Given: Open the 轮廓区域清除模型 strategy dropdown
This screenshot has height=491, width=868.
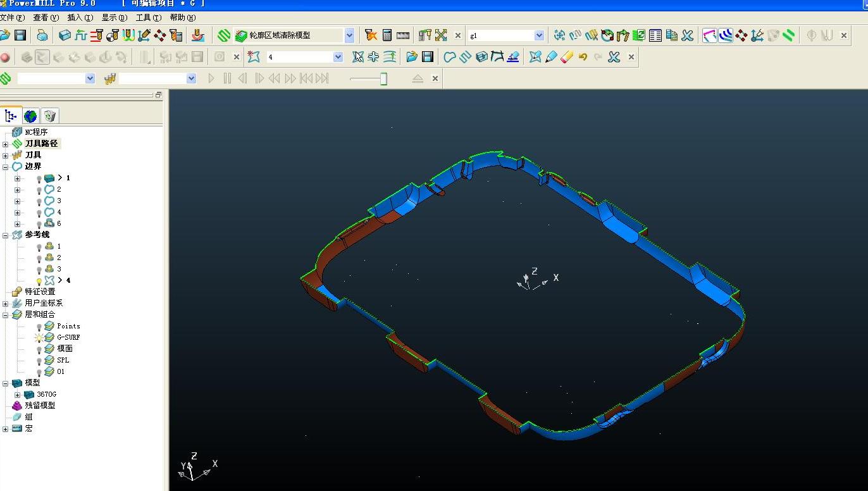Looking at the screenshot, I should [x=350, y=35].
